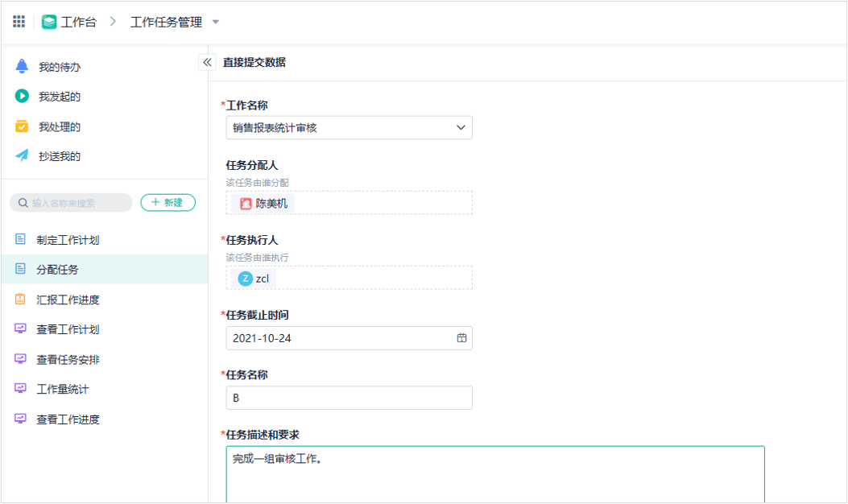848x504 pixels.
Task: Open 工作量统计 report
Action: (63, 390)
